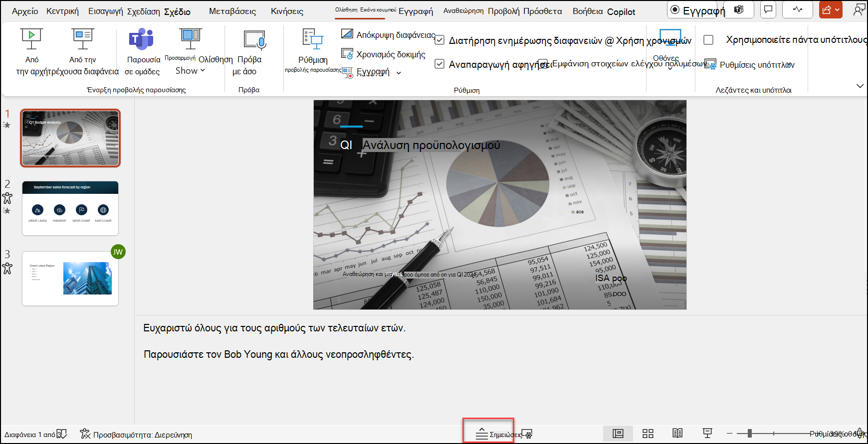Click the Teams button in title bar
868x444 pixels.
[x=739, y=9]
